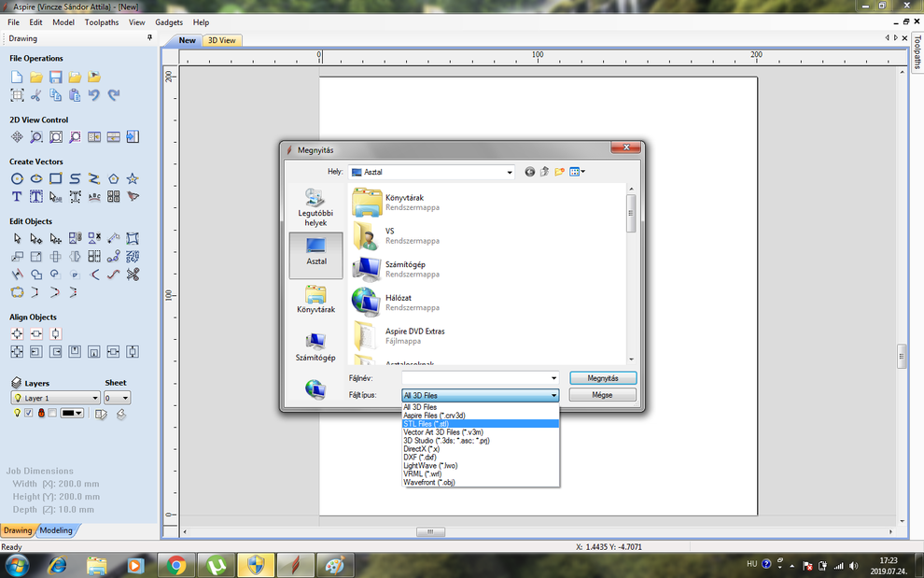Image resolution: width=924 pixels, height=578 pixels.
Task: Choose STL Files (*.stl) from list
Action: 481,424
